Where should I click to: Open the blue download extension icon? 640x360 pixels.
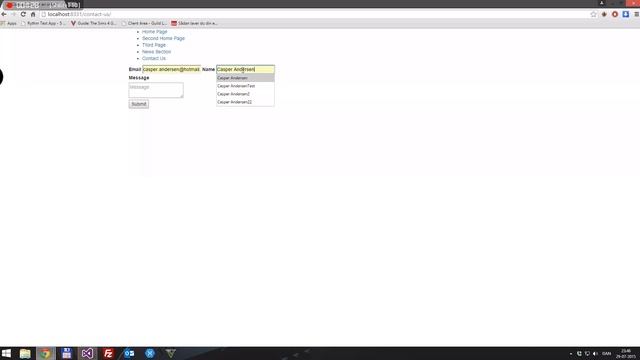[626, 14]
